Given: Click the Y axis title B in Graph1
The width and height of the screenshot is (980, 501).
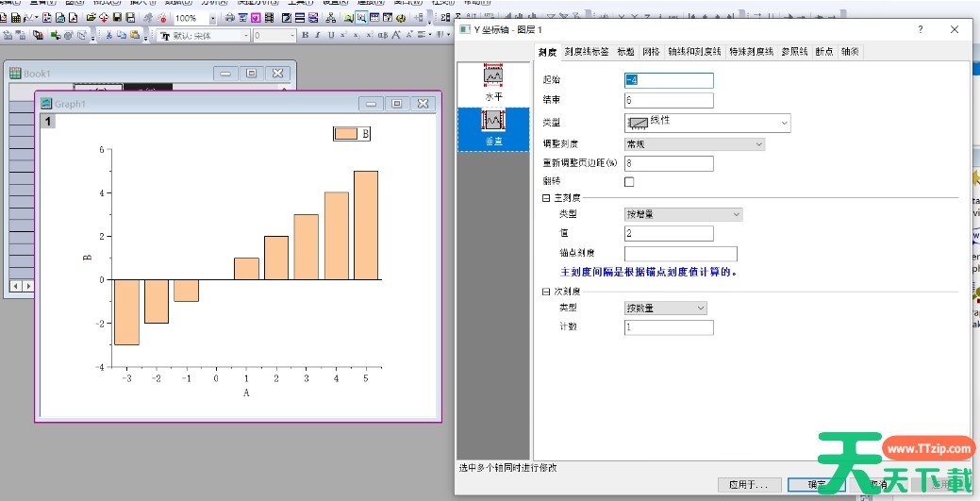Looking at the screenshot, I should pyautogui.click(x=88, y=257).
